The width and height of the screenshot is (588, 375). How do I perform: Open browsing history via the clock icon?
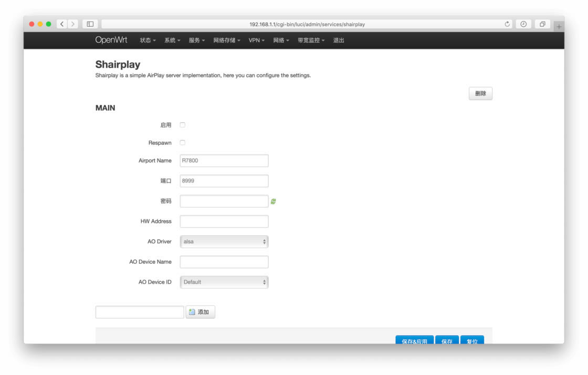[x=523, y=24]
